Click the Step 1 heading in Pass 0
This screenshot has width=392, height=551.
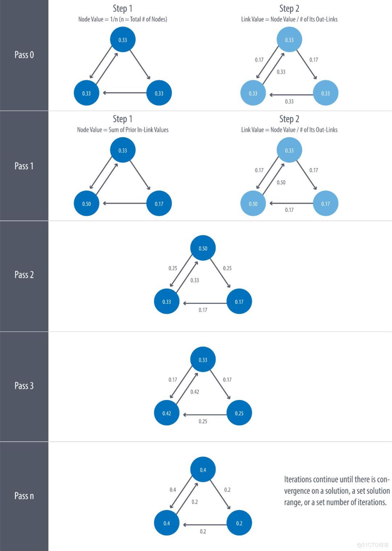(x=123, y=9)
